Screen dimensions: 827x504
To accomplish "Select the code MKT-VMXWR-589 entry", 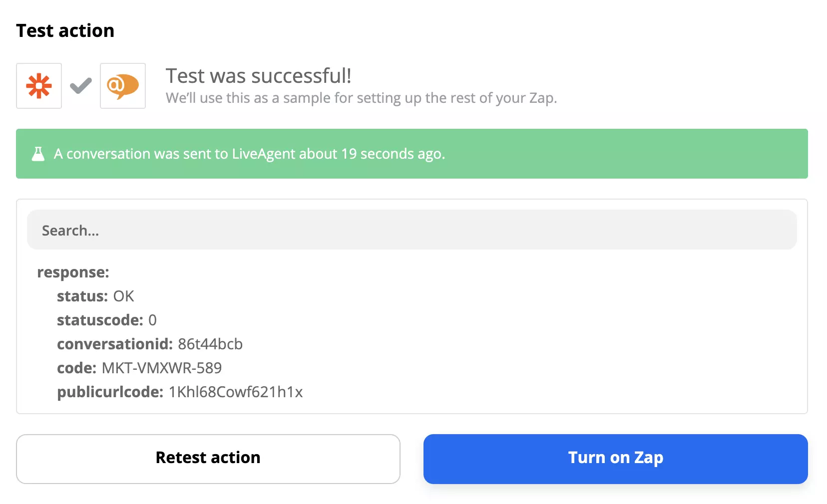I will tap(161, 368).
